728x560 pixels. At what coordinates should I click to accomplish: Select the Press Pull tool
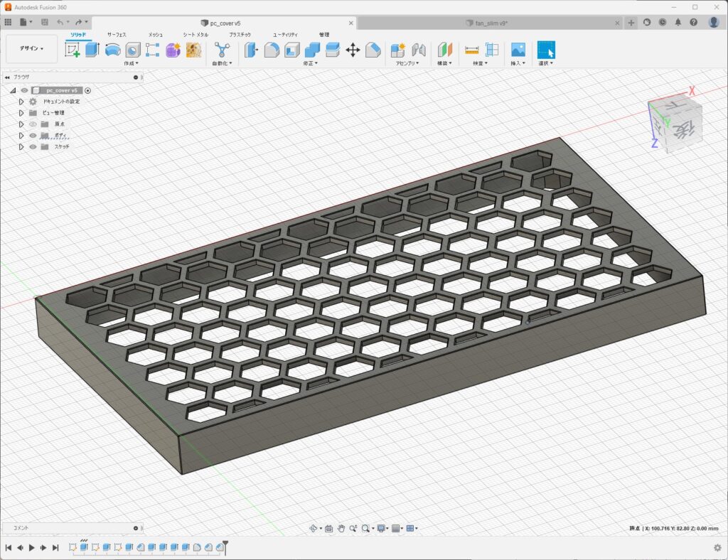tap(251, 50)
